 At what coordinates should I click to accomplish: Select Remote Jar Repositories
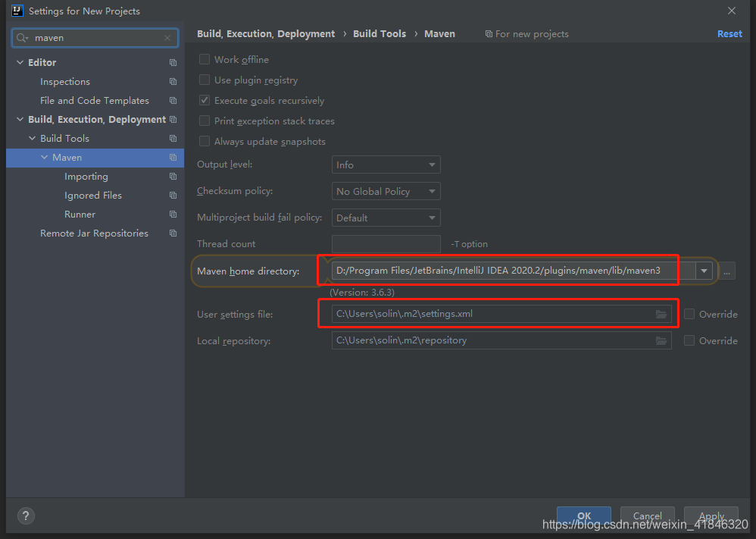94,233
